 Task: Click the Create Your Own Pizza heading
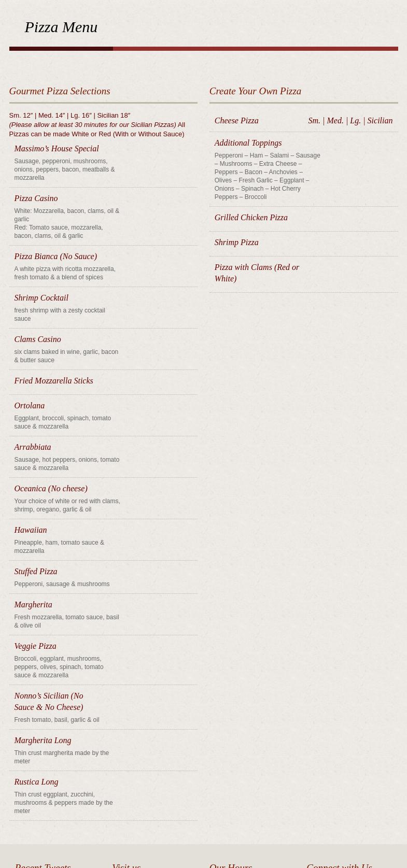click(x=255, y=91)
